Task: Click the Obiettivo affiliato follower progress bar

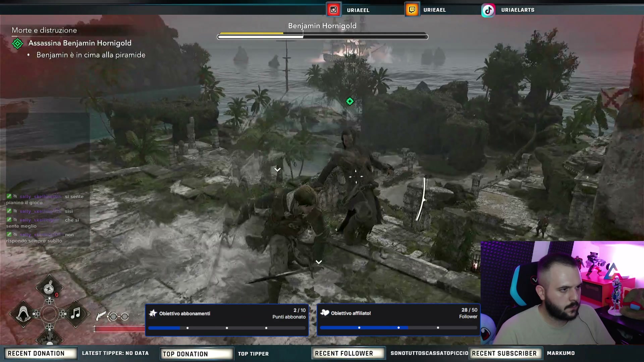Action: pyautogui.click(x=398, y=327)
